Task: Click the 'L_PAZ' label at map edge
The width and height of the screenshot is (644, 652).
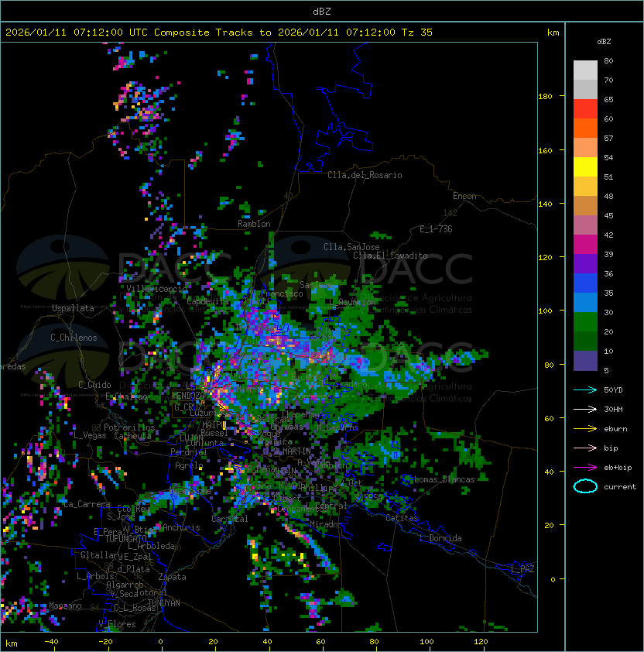Action: pos(523,569)
